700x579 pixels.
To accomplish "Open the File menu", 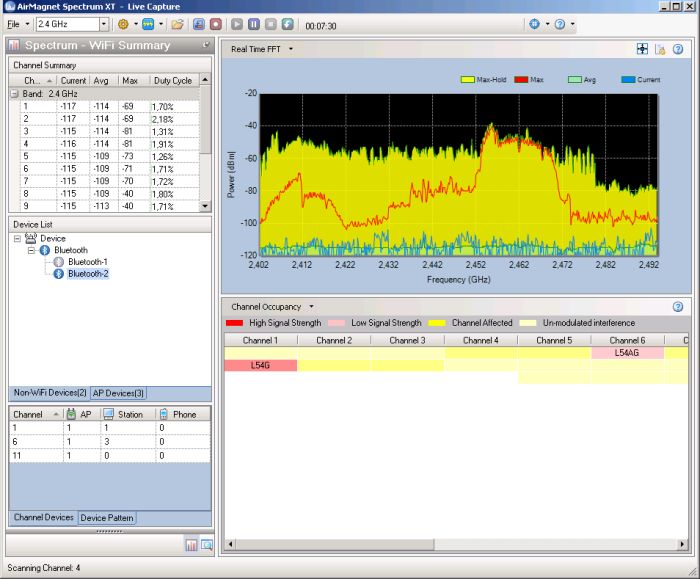I will coord(13,23).
